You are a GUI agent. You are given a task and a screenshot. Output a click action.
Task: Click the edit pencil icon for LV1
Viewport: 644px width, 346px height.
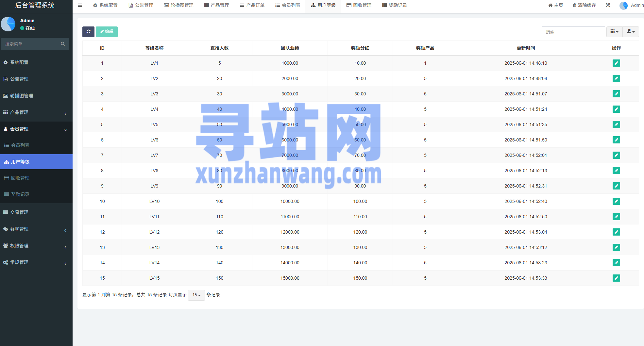click(x=616, y=63)
